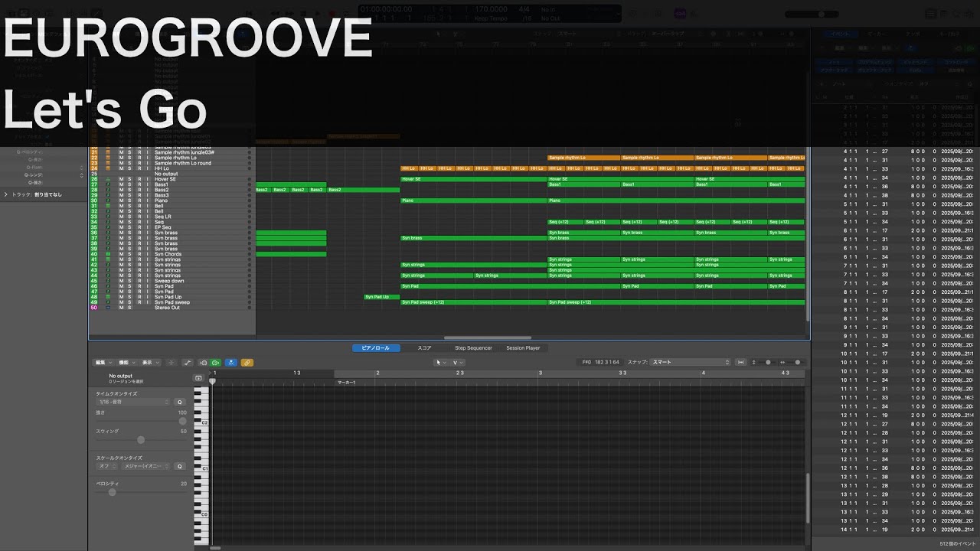Click the 512個のイベント status text
Viewport: 980px width, 551px height.
[x=957, y=544]
